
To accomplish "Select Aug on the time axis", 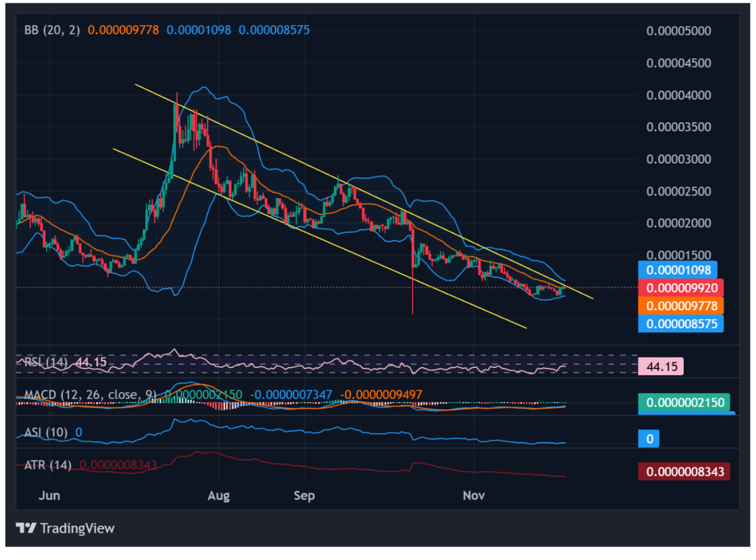I will 218,495.
